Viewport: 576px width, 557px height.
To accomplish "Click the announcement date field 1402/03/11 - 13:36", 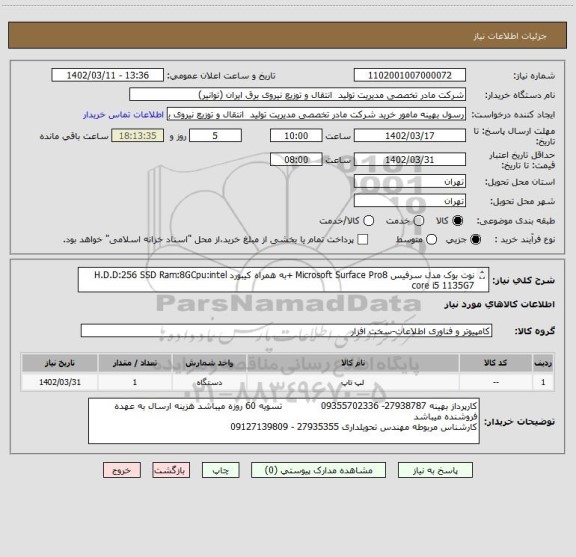I will click(108, 75).
